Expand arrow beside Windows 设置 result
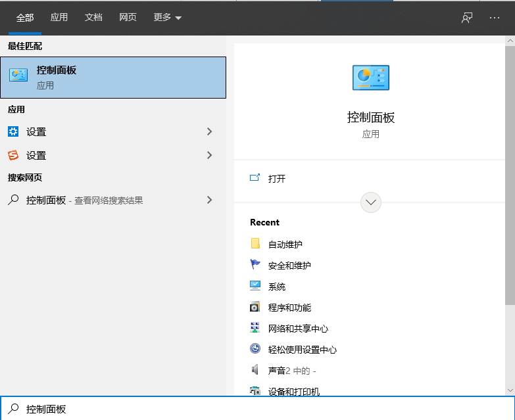 point(210,131)
